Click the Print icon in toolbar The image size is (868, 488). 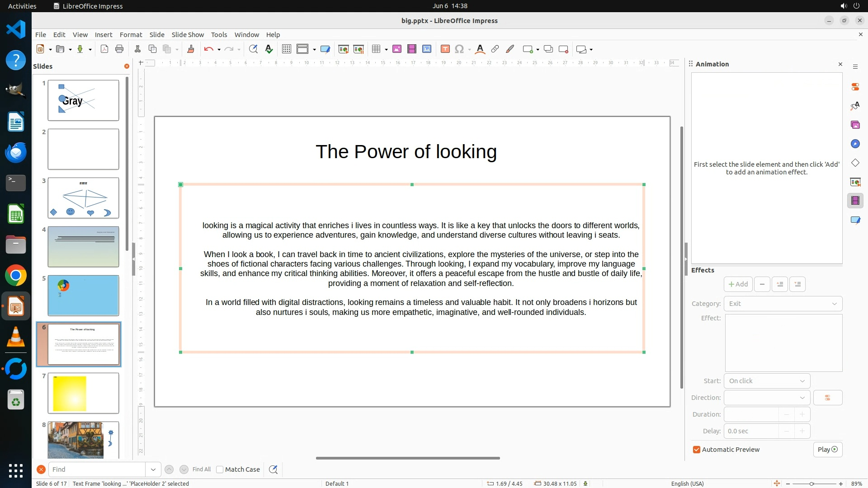(119, 49)
